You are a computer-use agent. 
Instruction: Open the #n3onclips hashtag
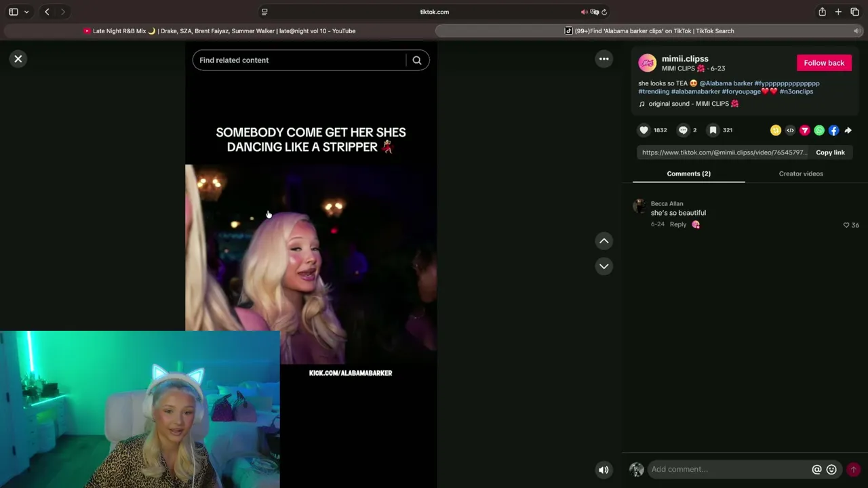pyautogui.click(x=796, y=91)
